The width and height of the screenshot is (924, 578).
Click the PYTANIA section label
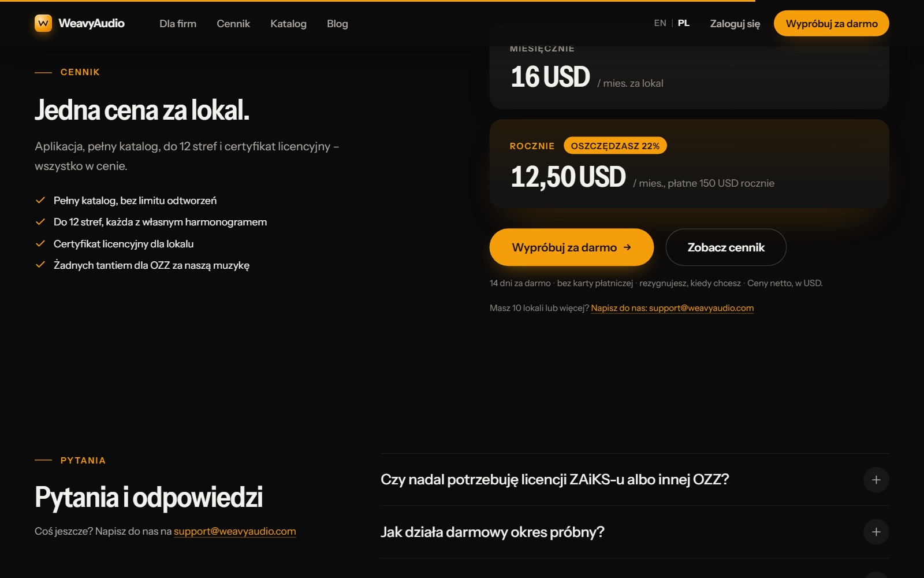(83, 461)
